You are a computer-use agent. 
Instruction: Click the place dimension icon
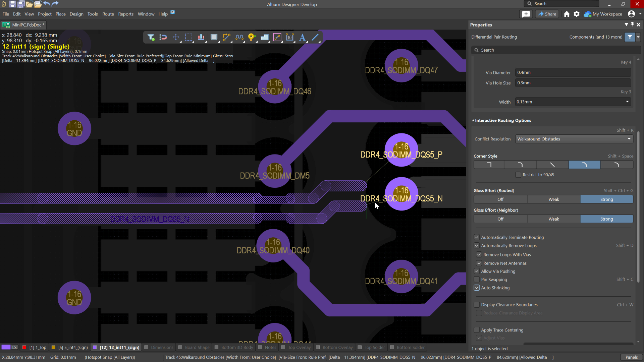(x=290, y=37)
